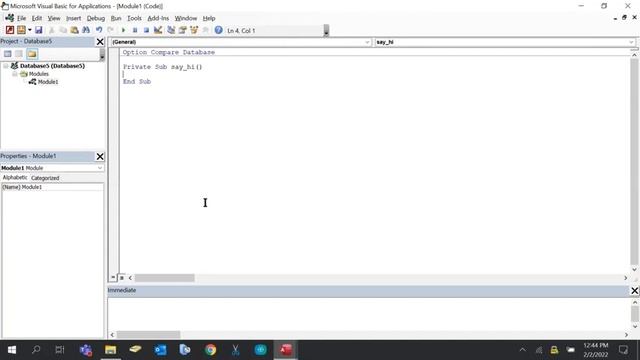Click inside the Immediate window text area
This screenshot has height=360, width=640.
click(x=369, y=313)
